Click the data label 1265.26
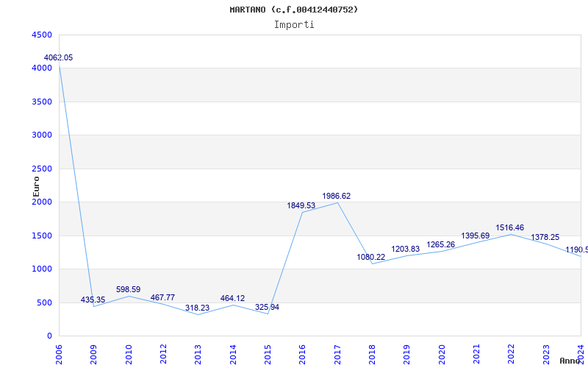 pyautogui.click(x=440, y=245)
